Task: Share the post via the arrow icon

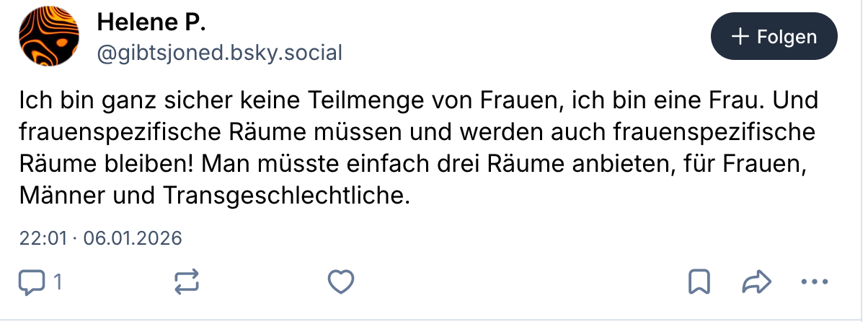Action: 756,282
